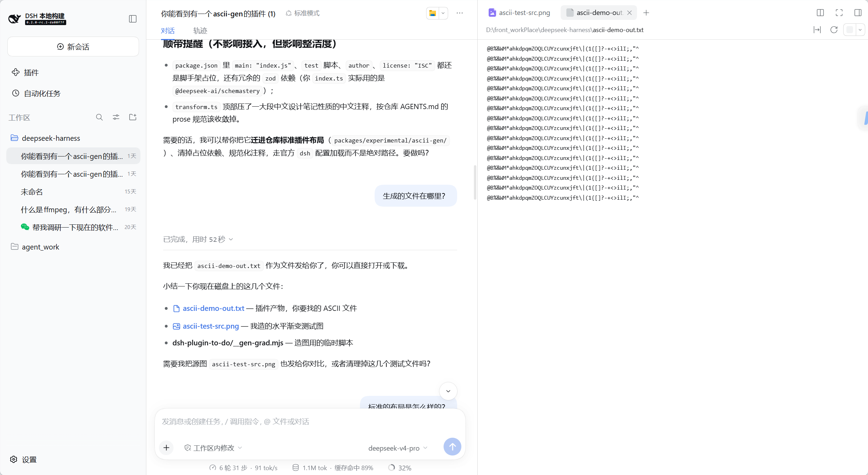Open the 未命名 conversation

point(73,192)
